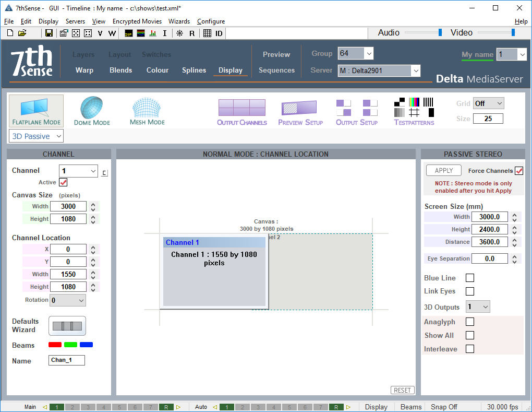Launch the Defaults Wizard
This screenshot has width=532, height=412.
coord(67,326)
